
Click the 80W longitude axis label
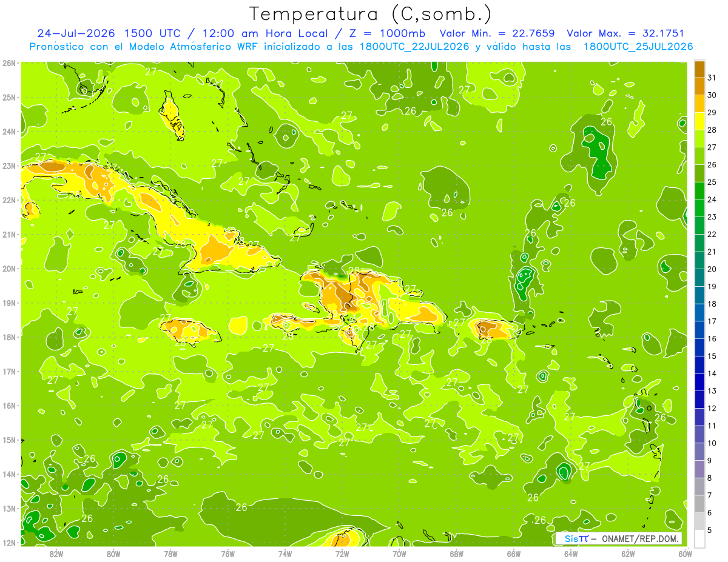pyautogui.click(x=113, y=553)
